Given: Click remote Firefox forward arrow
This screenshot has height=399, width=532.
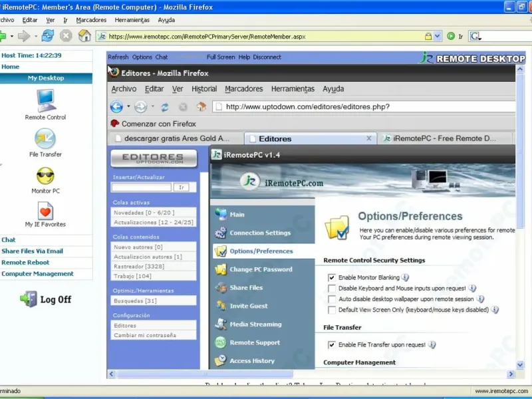Looking at the screenshot, I should (x=140, y=107).
